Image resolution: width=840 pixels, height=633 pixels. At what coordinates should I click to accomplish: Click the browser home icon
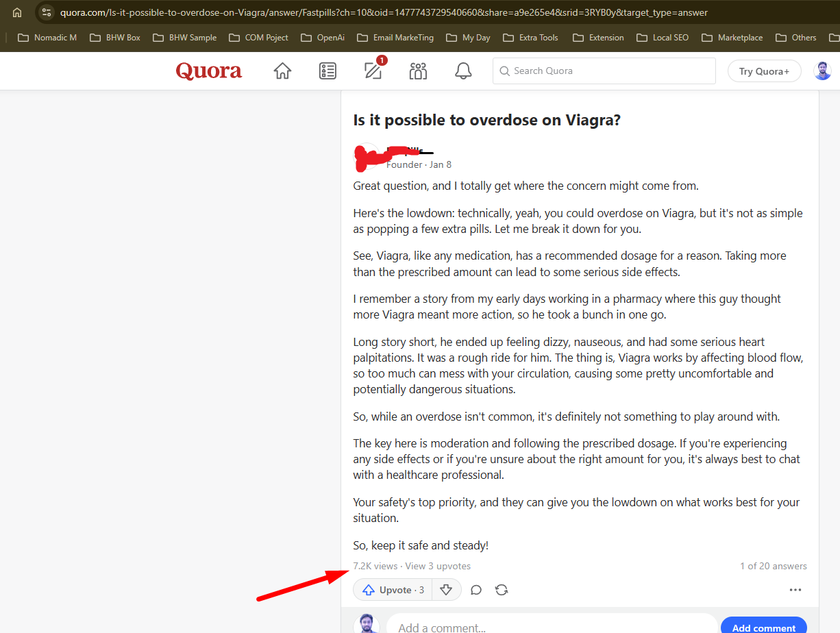point(17,12)
